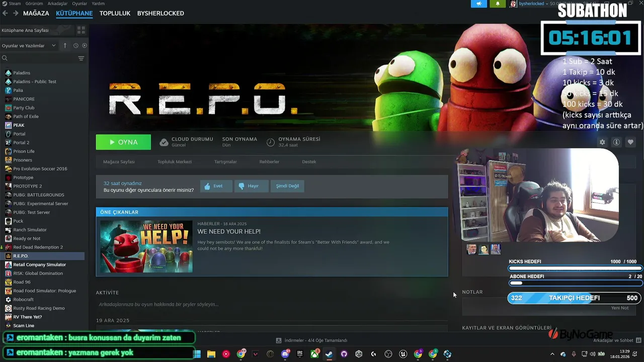Open the Steam announcements megaphone icon
This screenshot has width=644, height=362.
point(479,4)
